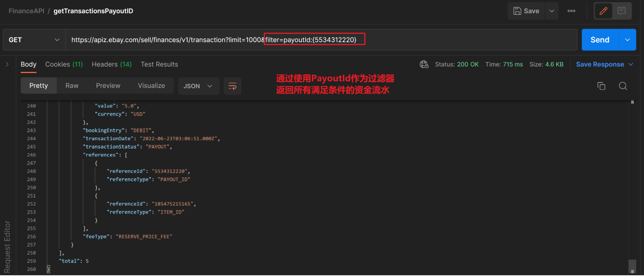Click the edit pencil icon
Viewport: 644px width, 276px height.
[x=603, y=11]
